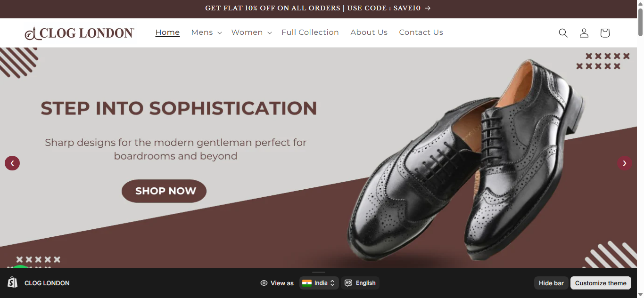Image resolution: width=644 pixels, height=298 pixels.
Task: Expand the Women dropdown menu
Action: point(251,32)
